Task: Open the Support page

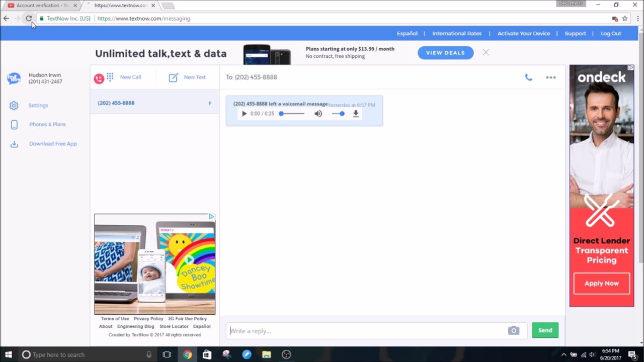Action: (x=575, y=34)
